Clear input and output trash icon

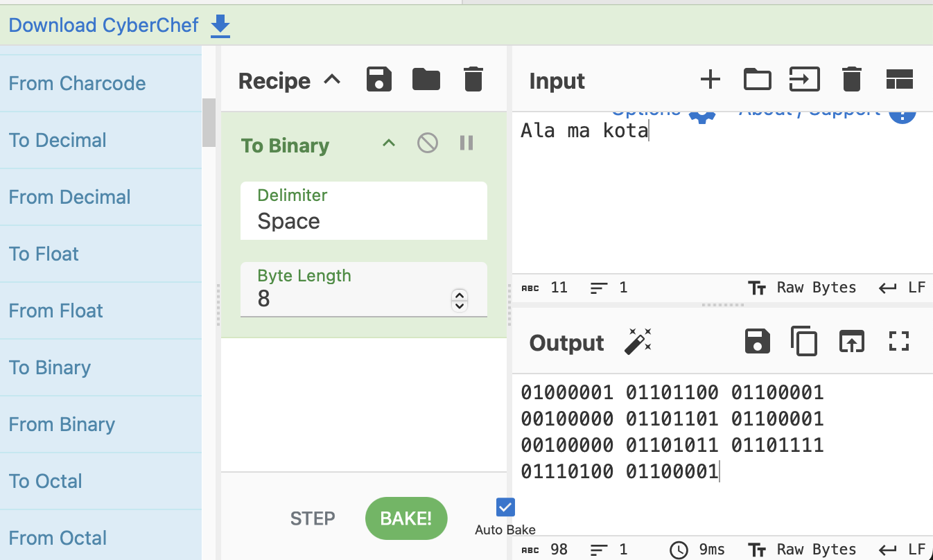851,80
